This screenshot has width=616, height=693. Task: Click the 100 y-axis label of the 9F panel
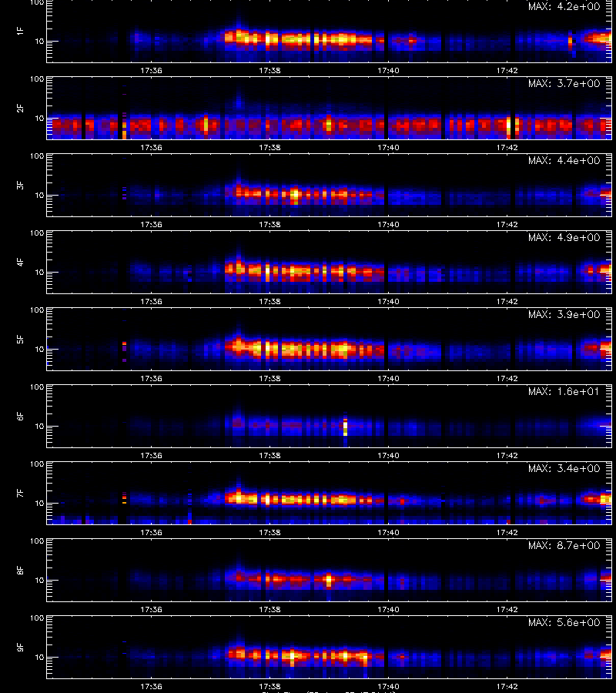[x=37, y=618]
